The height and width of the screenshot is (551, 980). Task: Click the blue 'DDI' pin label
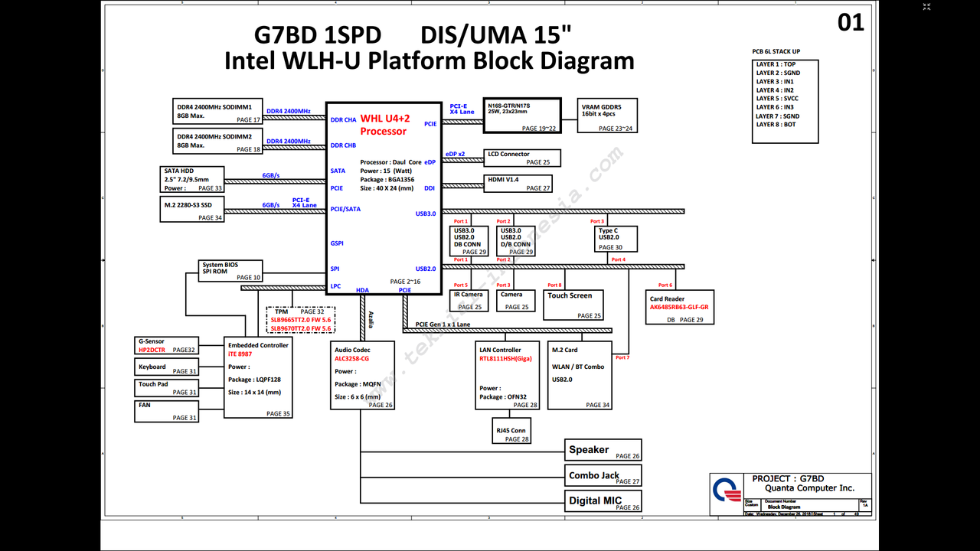pos(430,188)
